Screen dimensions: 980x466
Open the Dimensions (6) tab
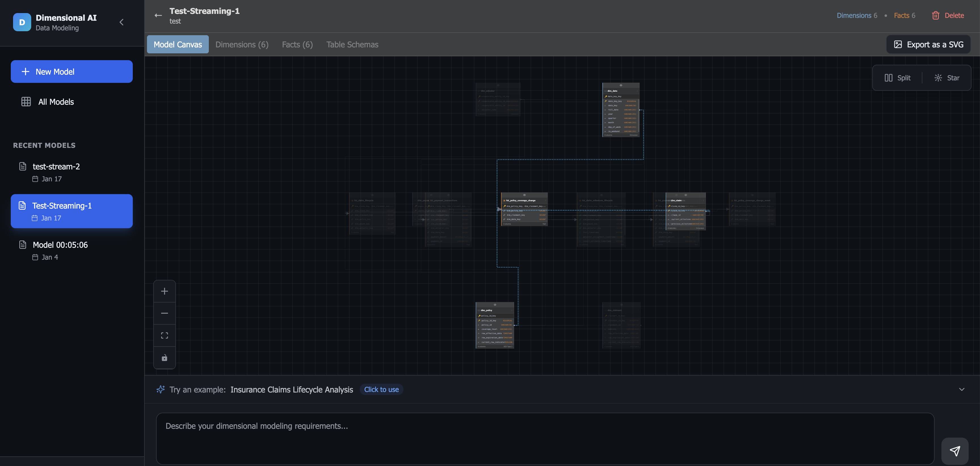pyautogui.click(x=242, y=45)
